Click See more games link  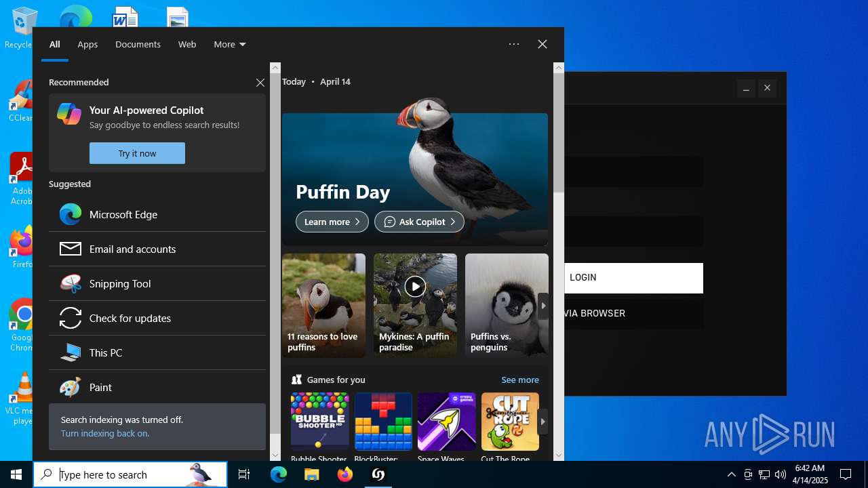(520, 380)
